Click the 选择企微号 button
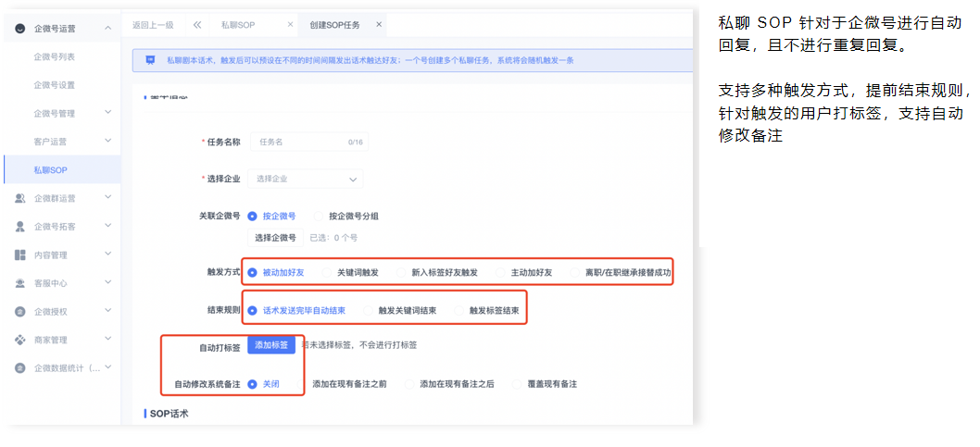This screenshot has height=447, width=980. tap(276, 238)
